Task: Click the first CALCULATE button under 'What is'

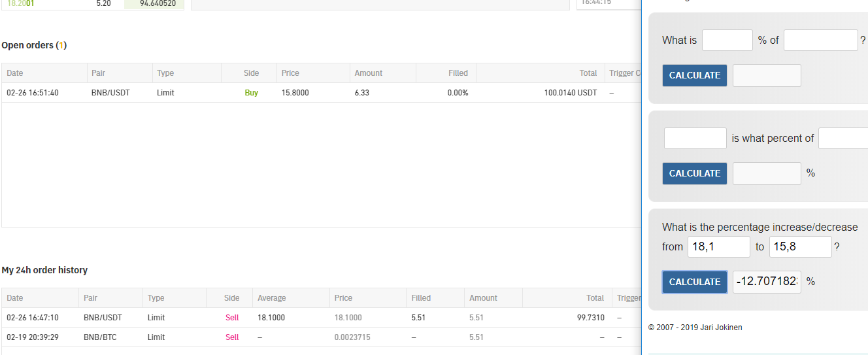Action: click(694, 75)
